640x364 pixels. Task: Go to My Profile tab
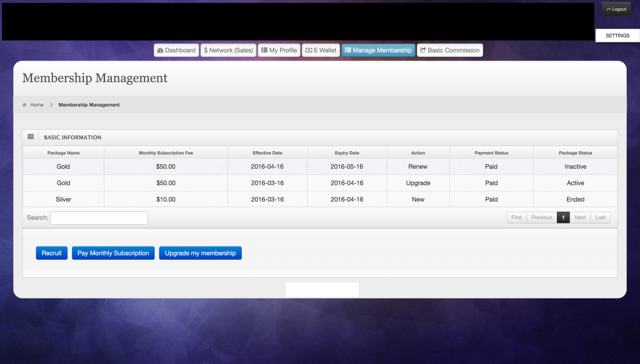pos(279,51)
